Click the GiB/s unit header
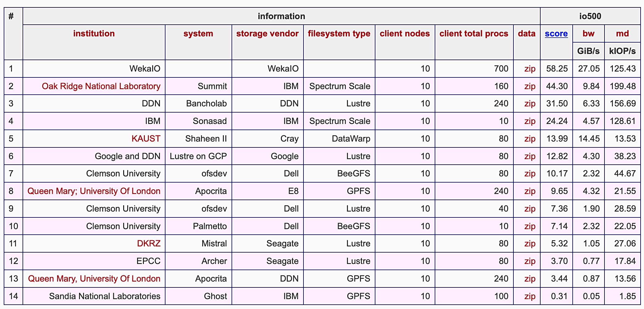 point(588,51)
